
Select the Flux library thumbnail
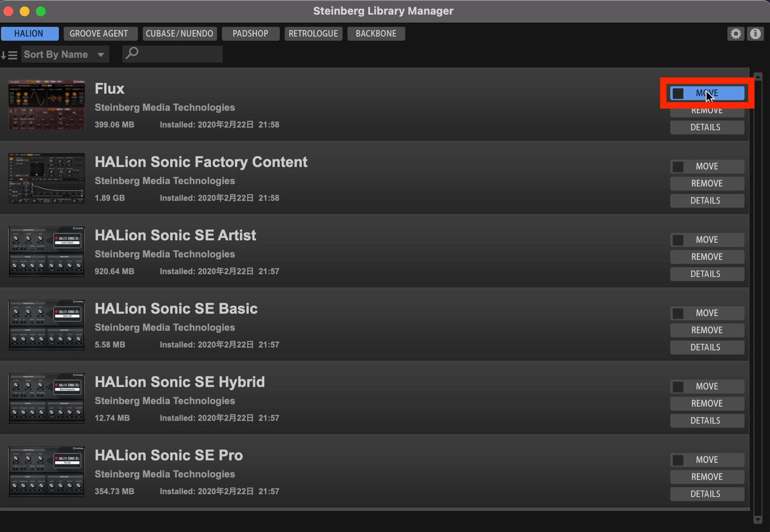pyautogui.click(x=47, y=105)
